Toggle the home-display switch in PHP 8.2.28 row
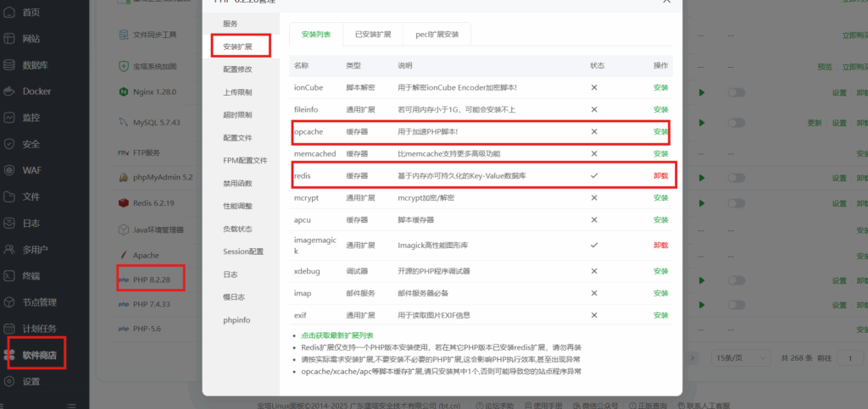The image size is (868, 409). tap(737, 281)
